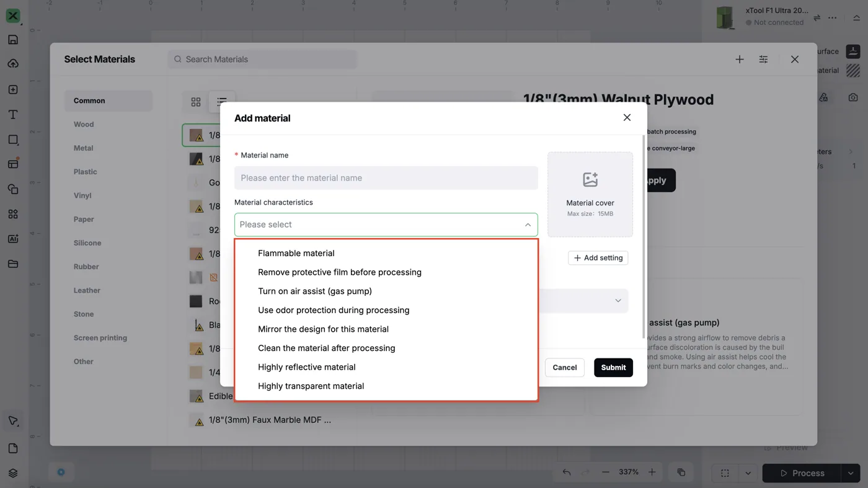Select the rectangle shape tool
868x488 pixels.
[x=13, y=140]
